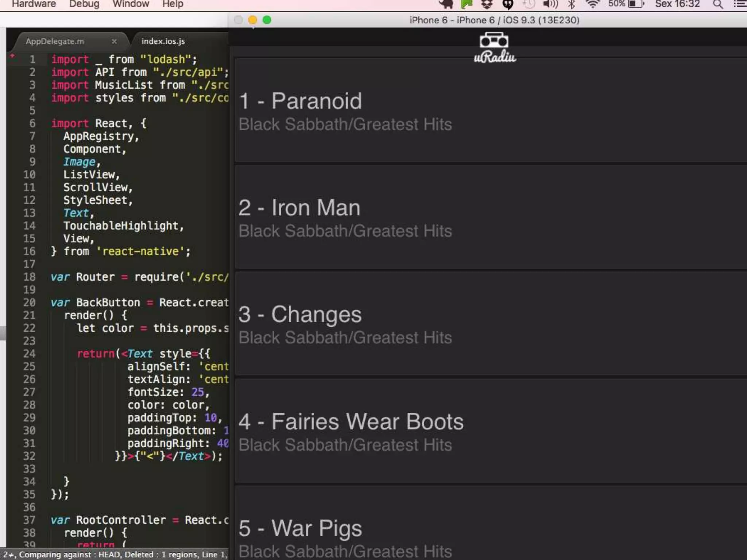747x560 pixels.
Task: Open Spotlight search magnifier icon
Action: tap(718, 4)
